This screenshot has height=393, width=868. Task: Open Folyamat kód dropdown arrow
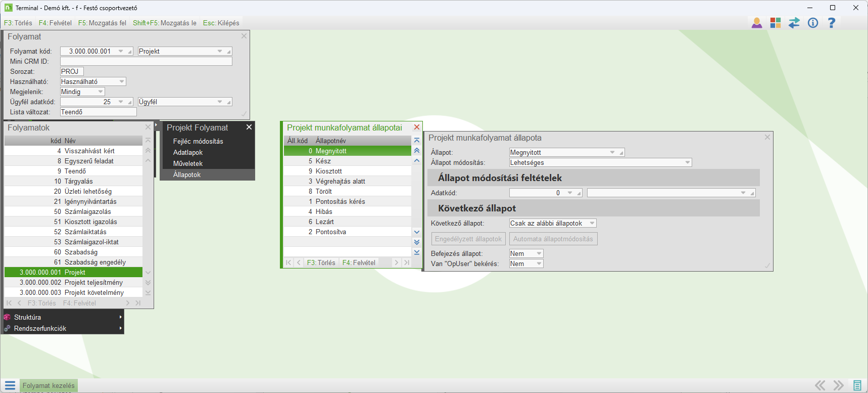click(121, 51)
